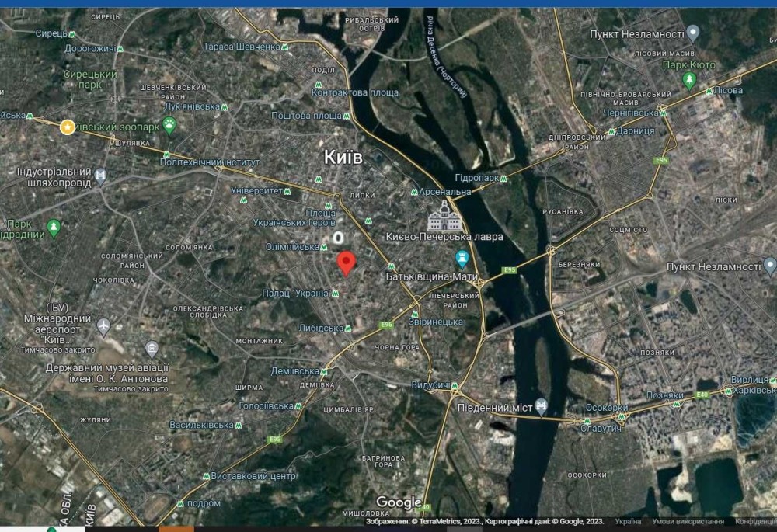777x532 pixels.
Task: Select the Батьківщина-Мати monument icon
Action: click(462, 258)
